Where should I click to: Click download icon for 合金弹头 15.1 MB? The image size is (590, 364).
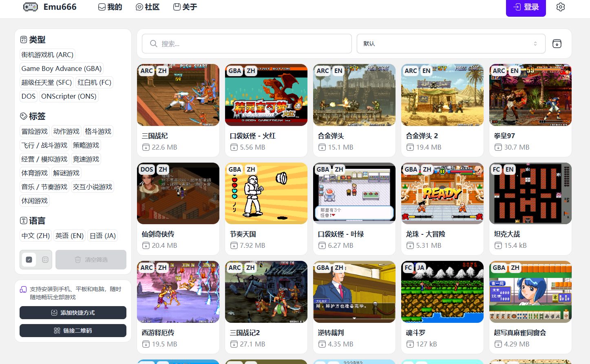click(x=322, y=148)
